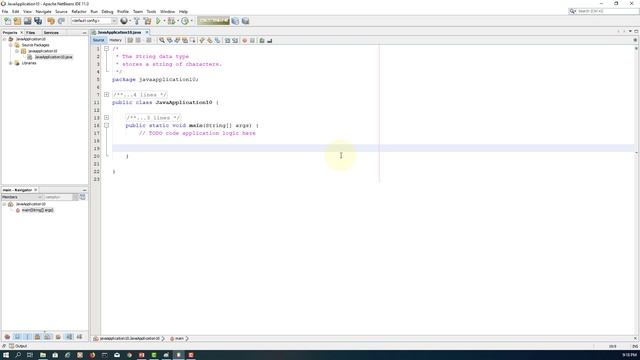Select JavaApplication10.java in project tree
Screen dimensions: 640x360
tap(53, 57)
